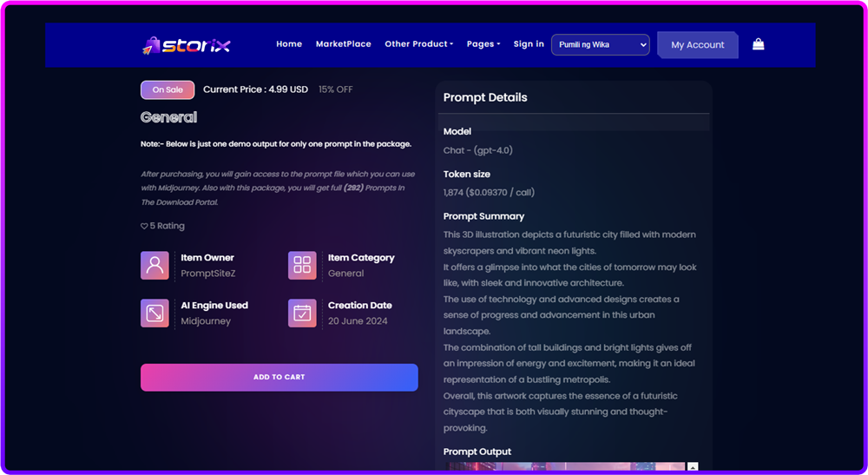This screenshot has height=475, width=868.
Task: Click the 1,874 token size value
Action: point(489,193)
